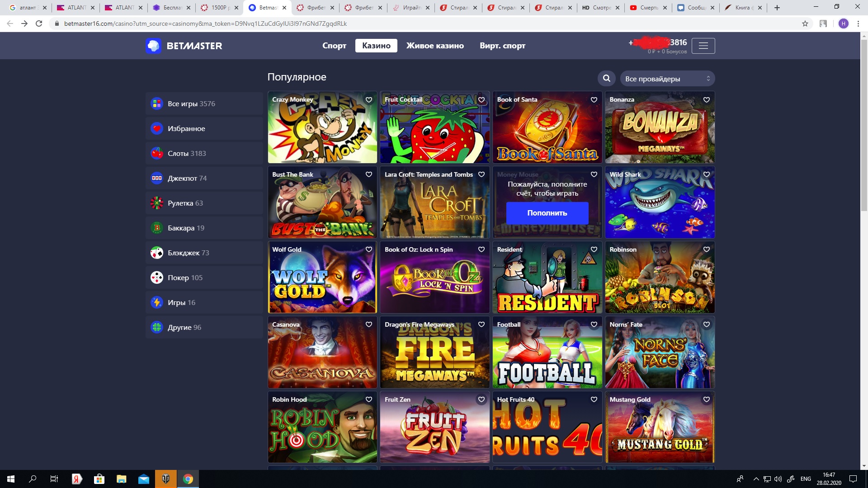Click the Poker chip sidebar icon

[x=157, y=277]
